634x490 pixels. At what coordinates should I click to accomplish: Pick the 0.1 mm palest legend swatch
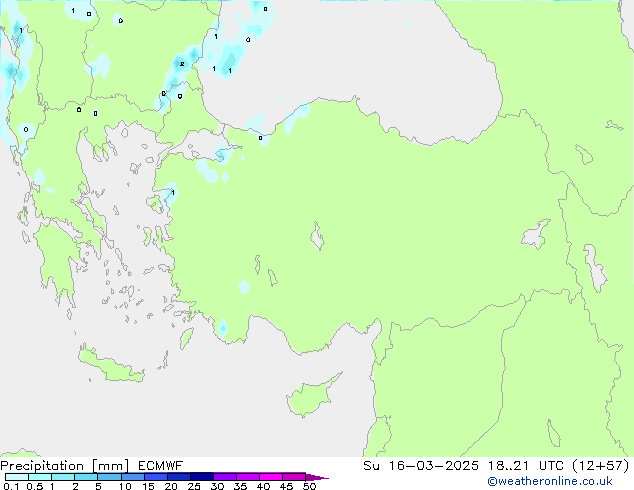point(15,477)
